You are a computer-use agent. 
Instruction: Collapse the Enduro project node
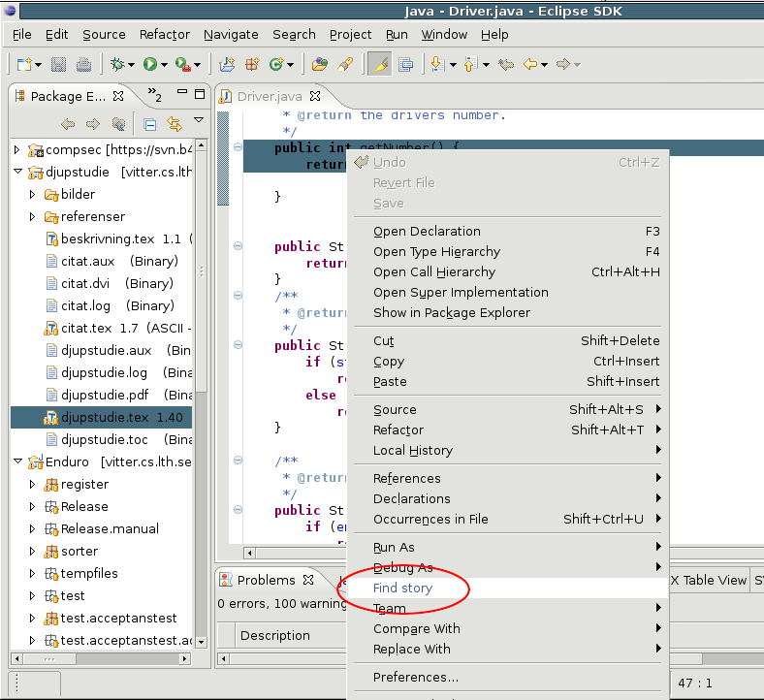17,461
